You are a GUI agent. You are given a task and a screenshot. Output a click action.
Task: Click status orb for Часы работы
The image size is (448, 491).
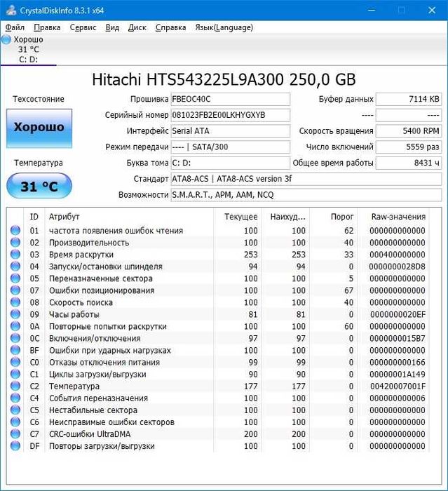[x=15, y=314]
